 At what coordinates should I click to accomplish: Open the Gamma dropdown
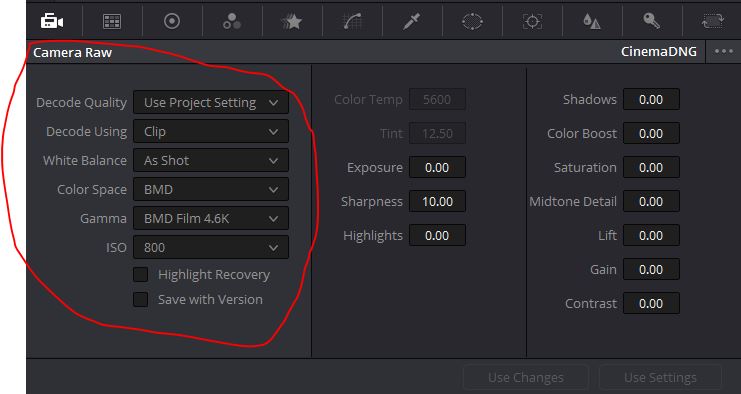tap(211, 219)
